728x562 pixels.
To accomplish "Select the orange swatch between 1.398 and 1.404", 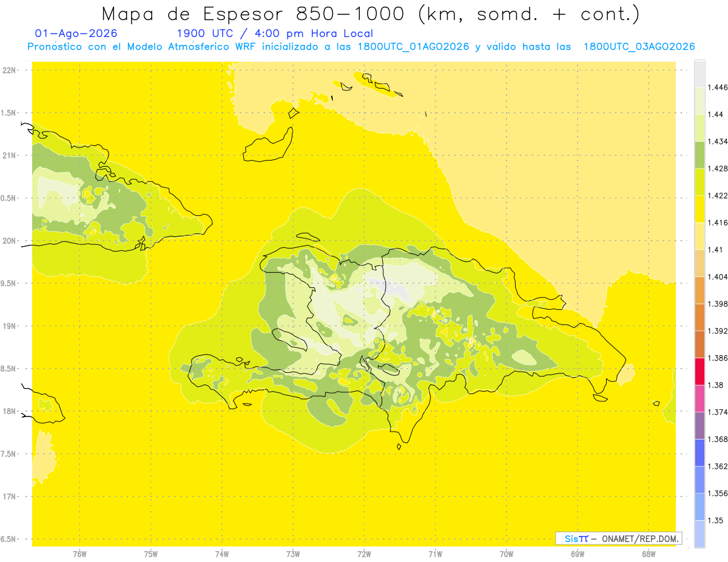I will (699, 290).
